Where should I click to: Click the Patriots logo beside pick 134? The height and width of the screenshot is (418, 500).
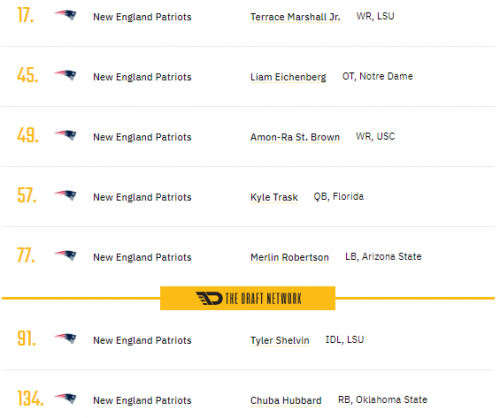[x=65, y=398]
